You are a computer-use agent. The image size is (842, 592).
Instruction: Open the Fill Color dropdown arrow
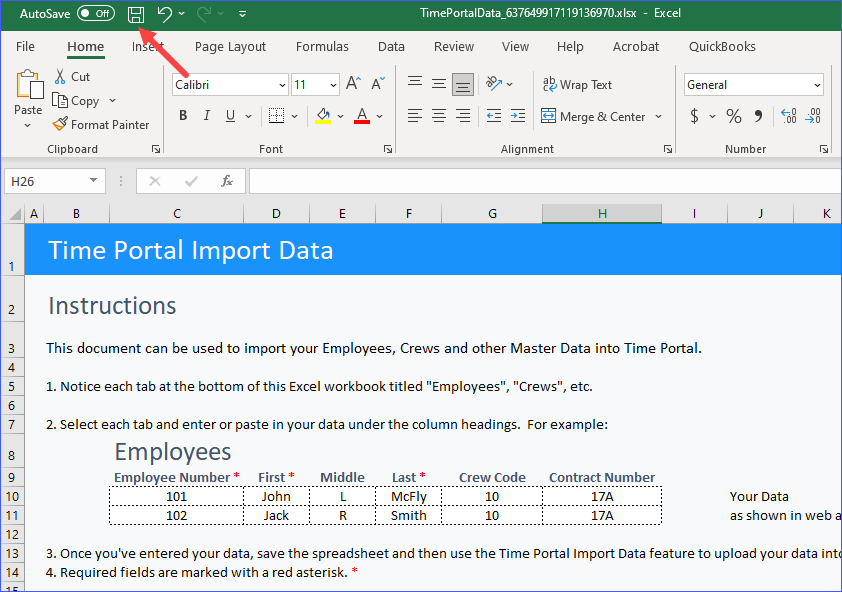pos(340,116)
